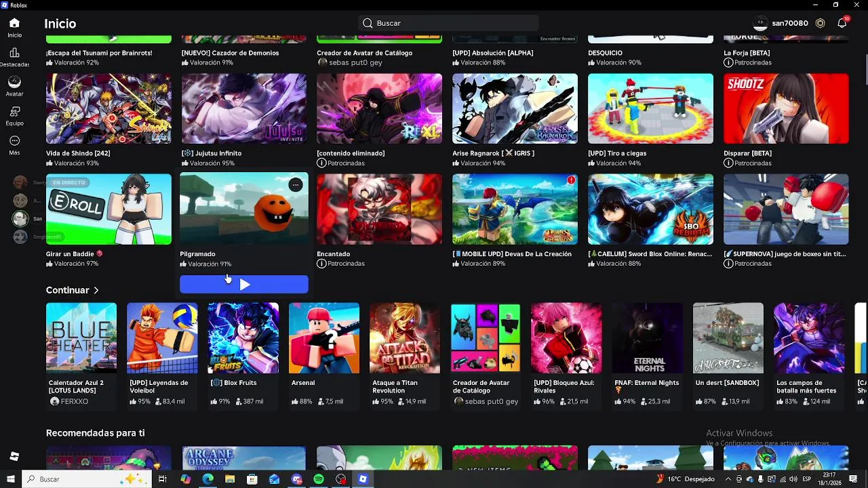Open Un desrt [SANDBOX] thumbnail

[728, 338]
